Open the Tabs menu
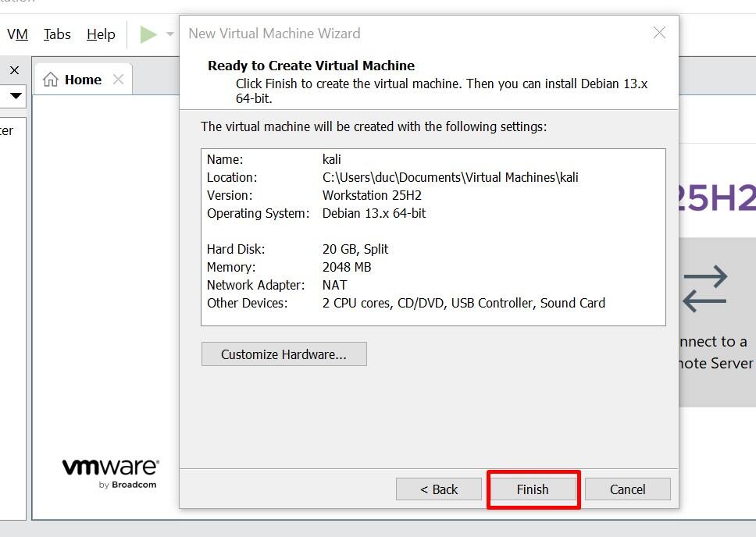 [x=57, y=34]
